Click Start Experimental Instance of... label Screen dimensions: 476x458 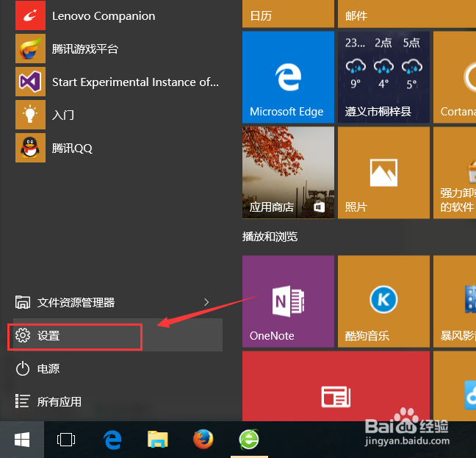[135, 82]
